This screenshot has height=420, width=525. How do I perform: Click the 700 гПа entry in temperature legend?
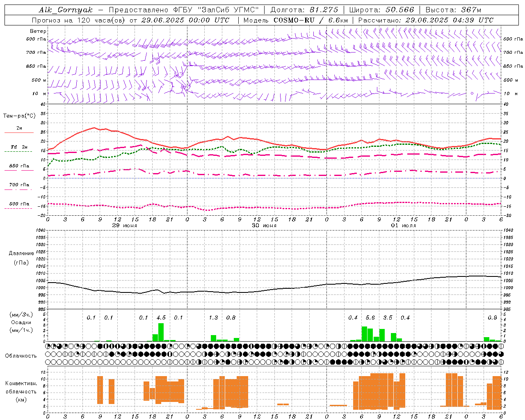[x=19, y=185]
